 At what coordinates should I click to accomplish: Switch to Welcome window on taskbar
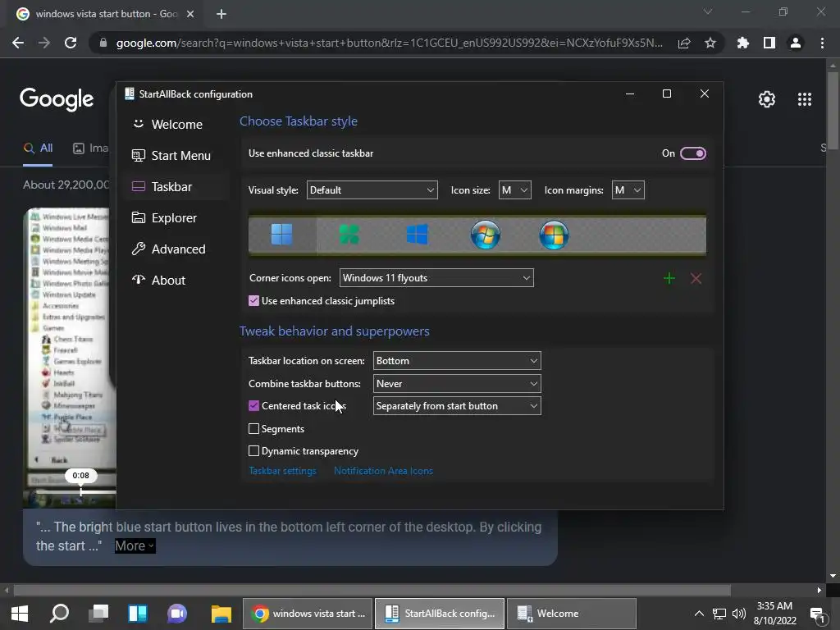pyautogui.click(x=571, y=614)
